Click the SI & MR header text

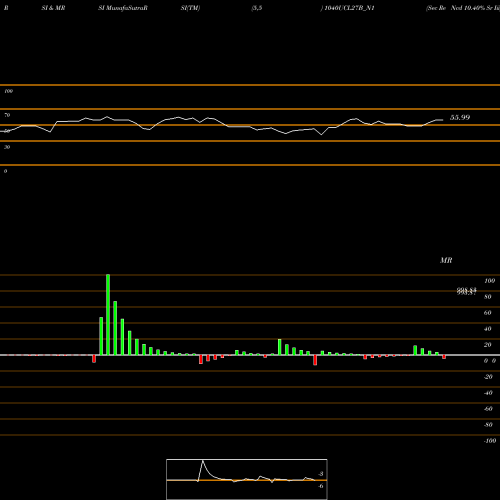pyautogui.click(x=53, y=8)
